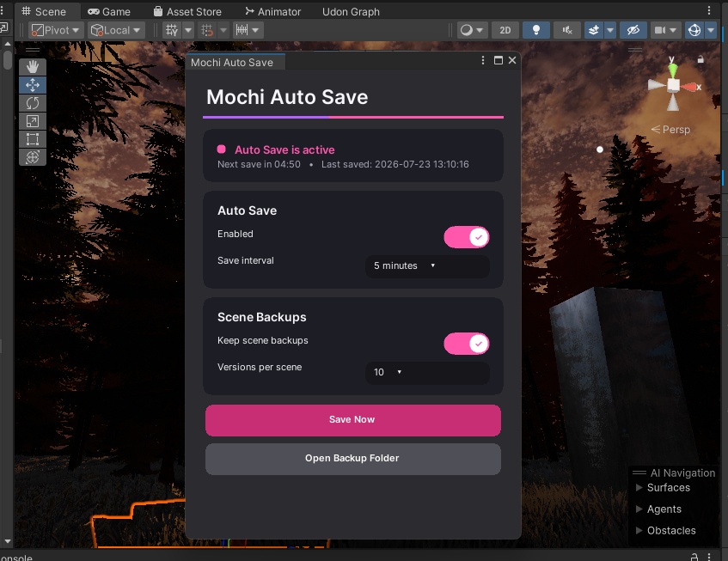This screenshot has width=728, height=561.
Task: Toggle the scene gizmo rotation lock
Action: coord(700,59)
